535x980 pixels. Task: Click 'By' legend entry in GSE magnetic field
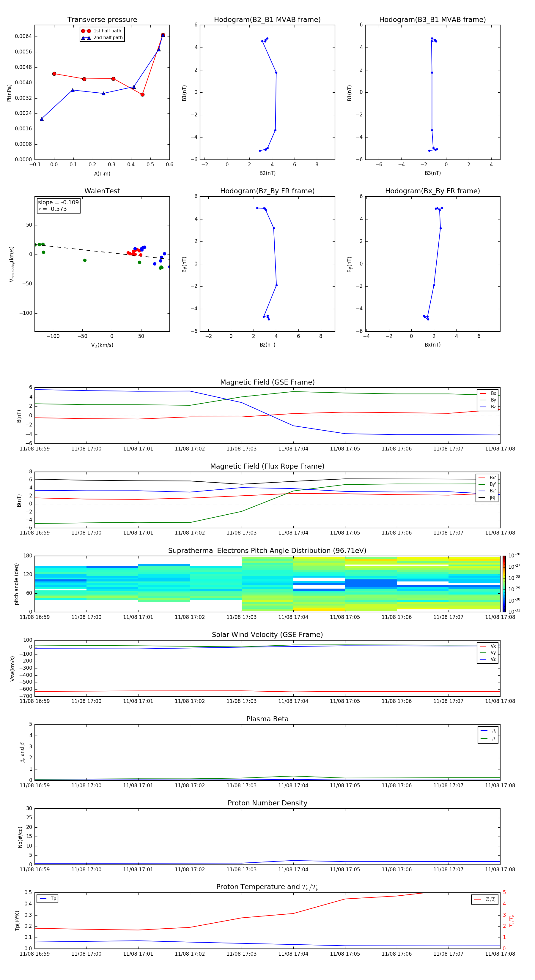(x=488, y=400)
